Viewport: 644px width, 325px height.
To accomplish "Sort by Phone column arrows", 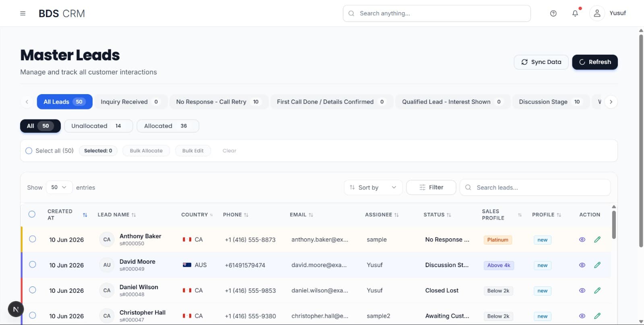I will 246,215.
